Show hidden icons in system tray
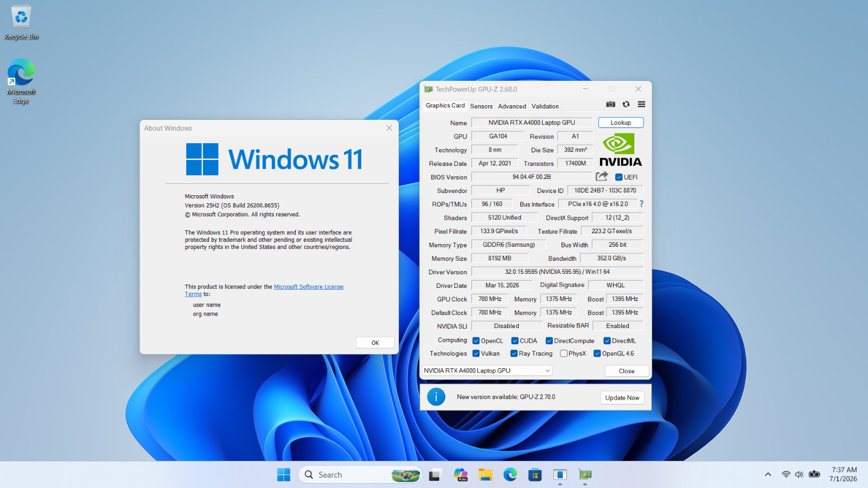This screenshot has height=488, width=868. tap(768, 474)
